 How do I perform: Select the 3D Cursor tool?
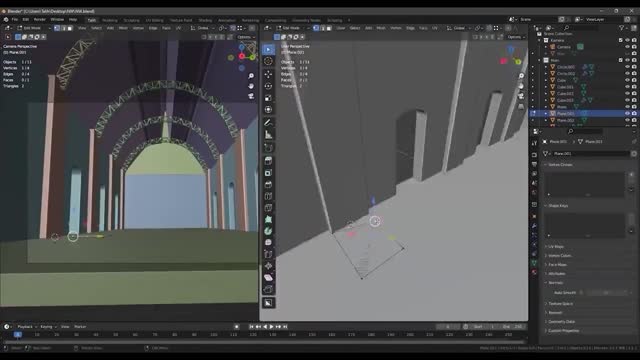[x=268, y=61]
